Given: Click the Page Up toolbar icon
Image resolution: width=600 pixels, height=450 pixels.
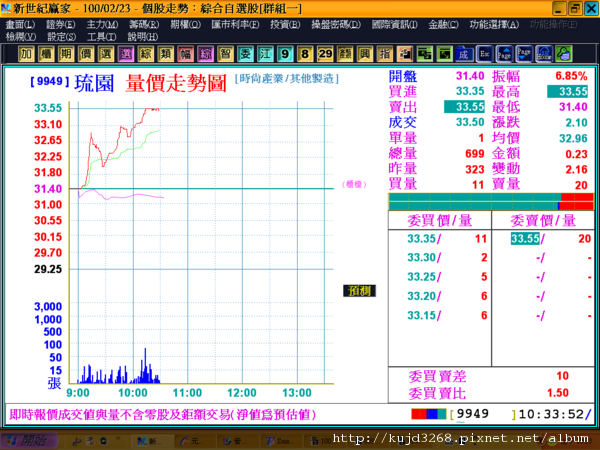Looking at the screenshot, I should [x=504, y=54].
